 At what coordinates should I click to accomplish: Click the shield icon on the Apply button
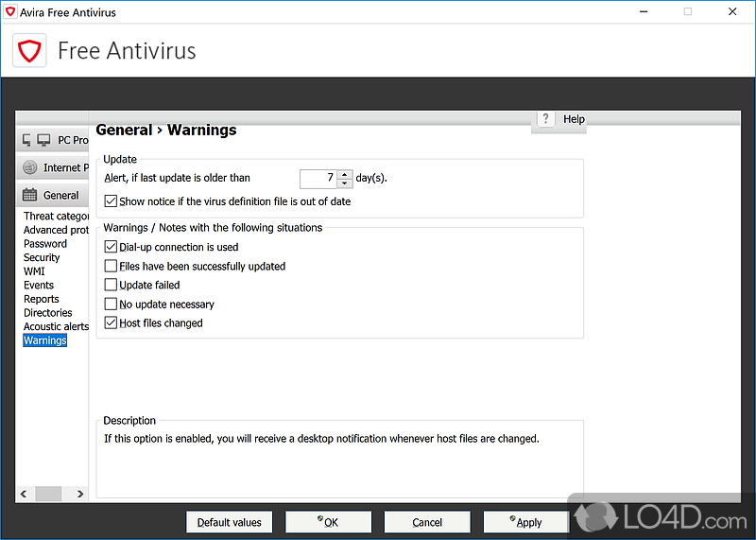pyautogui.click(x=512, y=520)
